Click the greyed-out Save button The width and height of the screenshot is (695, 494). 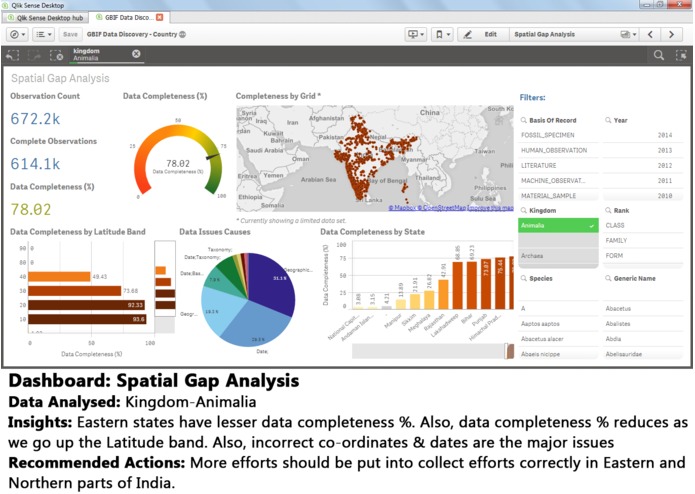(x=70, y=34)
